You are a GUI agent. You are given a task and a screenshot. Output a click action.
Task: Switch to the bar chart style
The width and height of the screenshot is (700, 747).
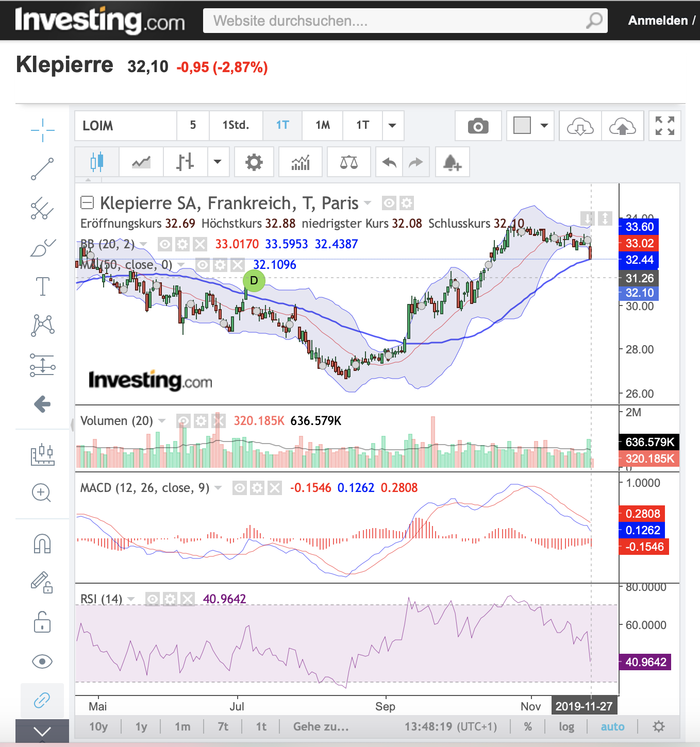(185, 162)
